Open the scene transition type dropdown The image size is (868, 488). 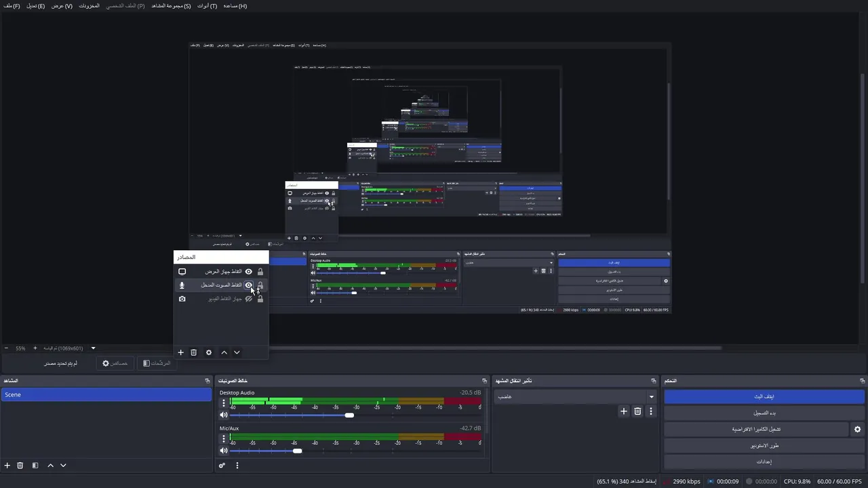[576, 397]
